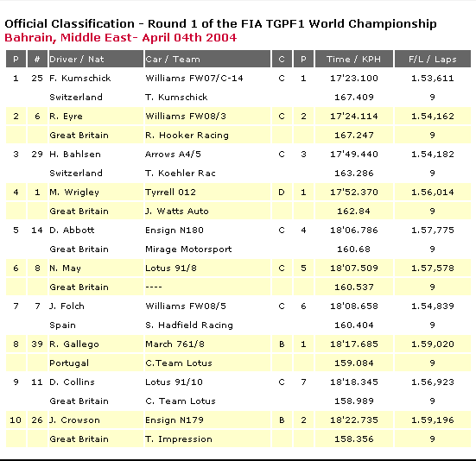Click the F/L / Laps column header
The height and width of the screenshot is (461, 476).
click(433, 59)
